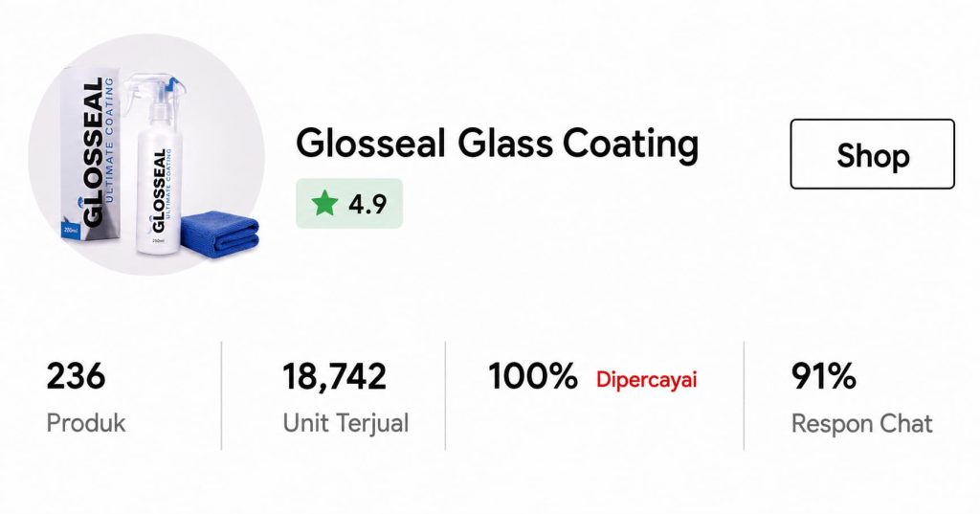Click the Shop button

pyautogui.click(x=873, y=154)
